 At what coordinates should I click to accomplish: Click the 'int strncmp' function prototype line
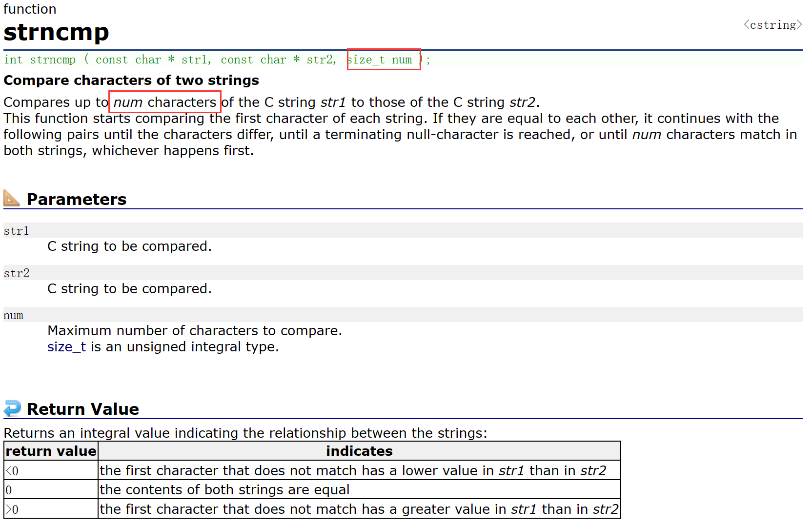(x=217, y=60)
